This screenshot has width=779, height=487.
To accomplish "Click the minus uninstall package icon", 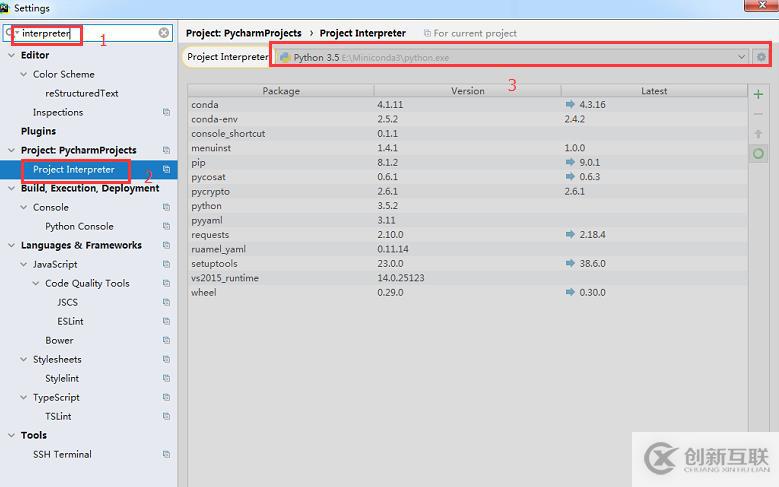I will [x=758, y=114].
